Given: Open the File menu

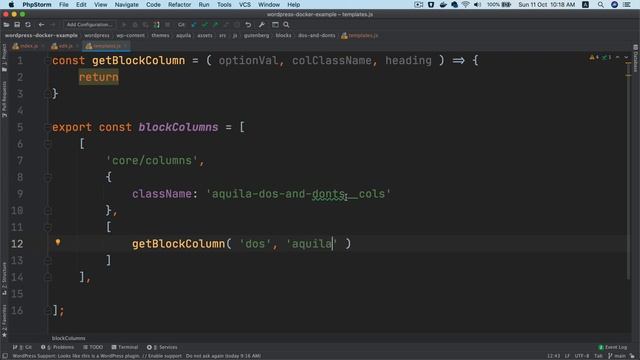Looking at the screenshot, I should point(64,4).
